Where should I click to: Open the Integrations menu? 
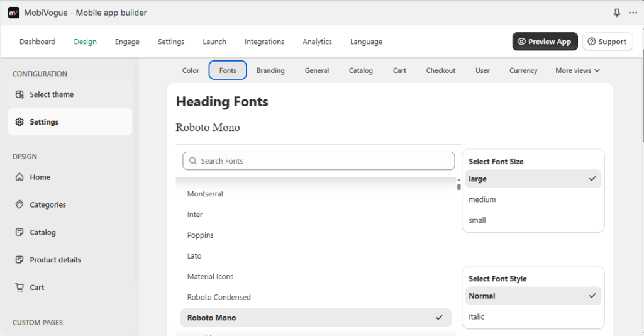(265, 42)
